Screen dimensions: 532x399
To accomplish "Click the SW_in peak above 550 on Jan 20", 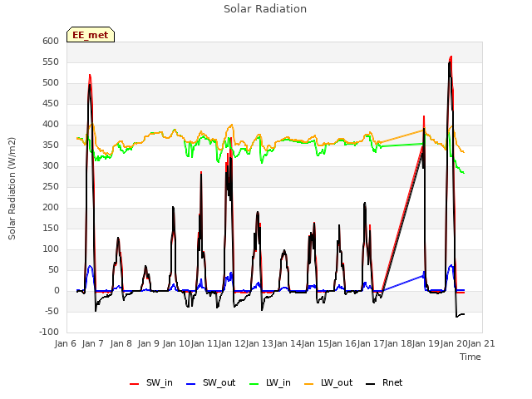I will pos(451,57).
